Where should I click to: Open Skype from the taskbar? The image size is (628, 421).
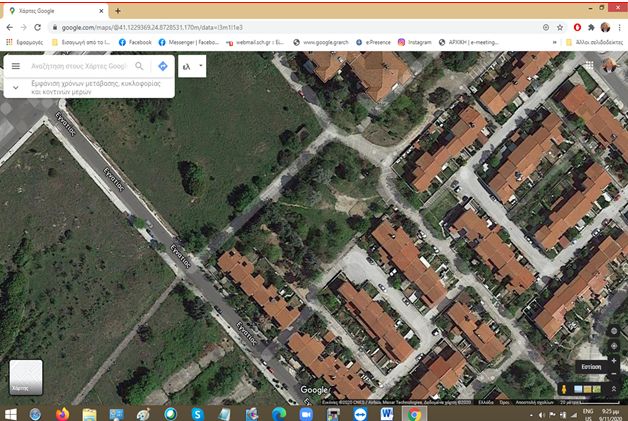coord(197,413)
